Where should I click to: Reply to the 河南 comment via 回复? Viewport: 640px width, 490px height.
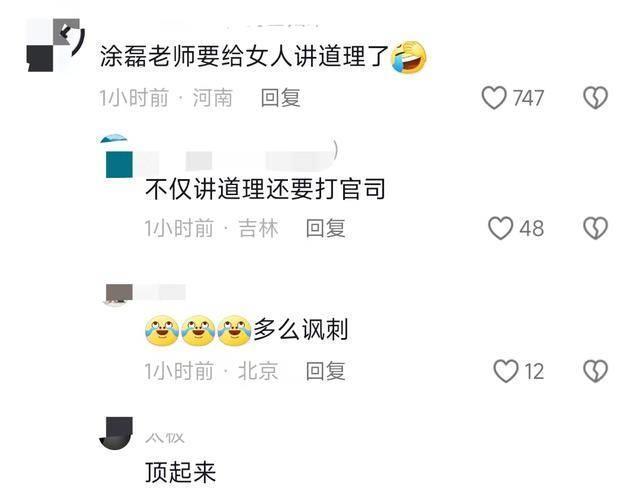point(280,98)
